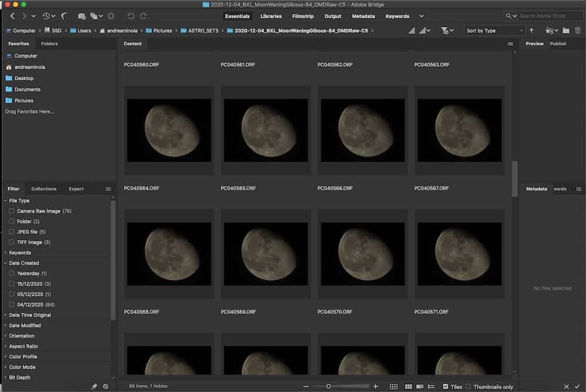Uncheck the Tiles checkbox
Image resolution: width=586 pixels, height=392 pixels.
(x=445, y=386)
